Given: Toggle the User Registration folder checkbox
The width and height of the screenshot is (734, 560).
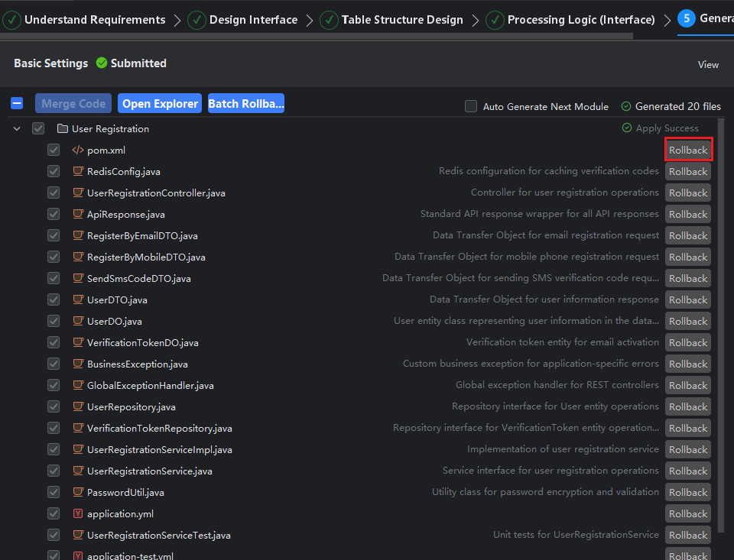Looking at the screenshot, I should [38, 129].
